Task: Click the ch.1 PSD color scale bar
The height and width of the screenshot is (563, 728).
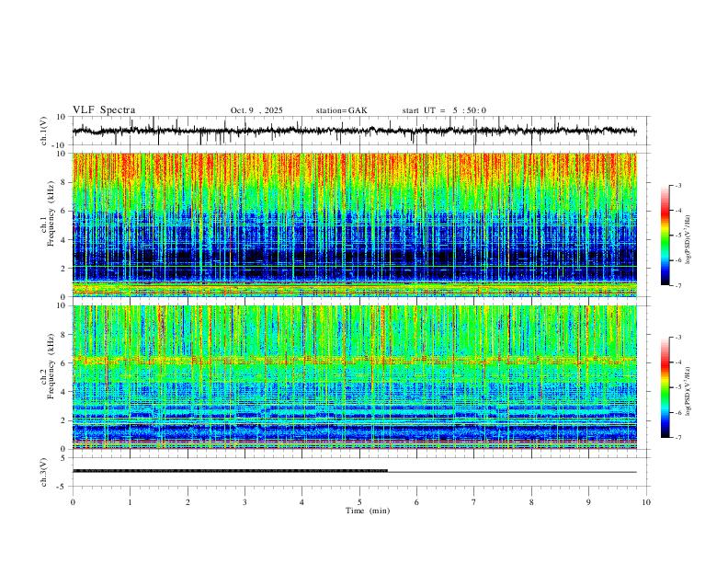Action: 665,236
